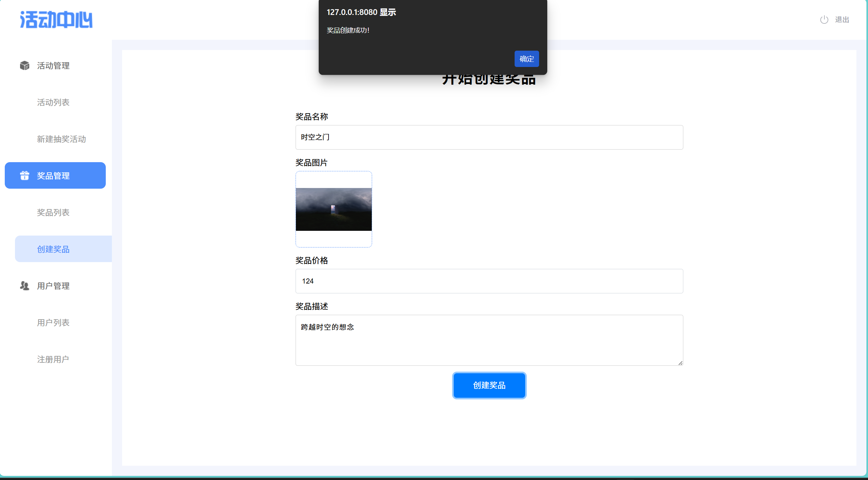868x480 pixels.
Task: Click the power icon next to 退出
Action: [x=824, y=20]
